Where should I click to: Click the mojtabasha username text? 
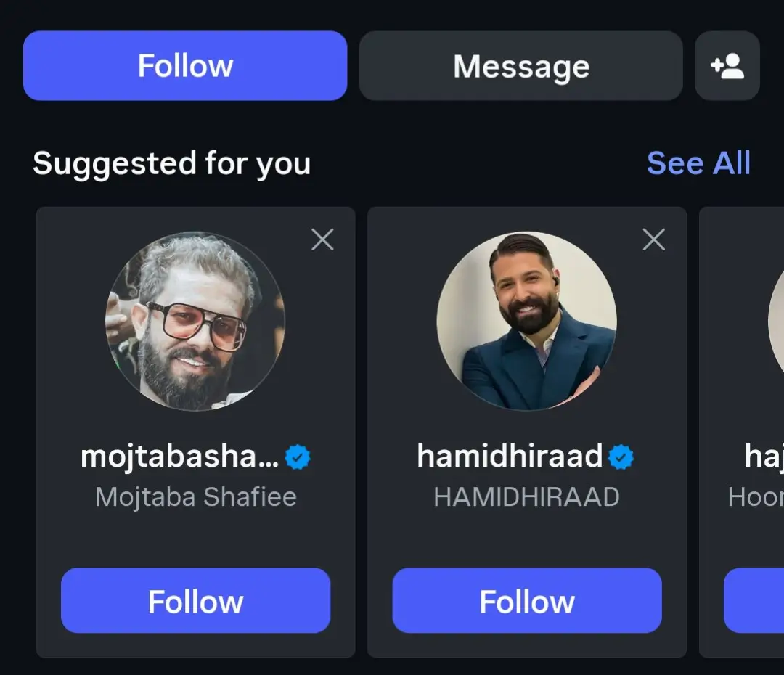tap(179, 457)
